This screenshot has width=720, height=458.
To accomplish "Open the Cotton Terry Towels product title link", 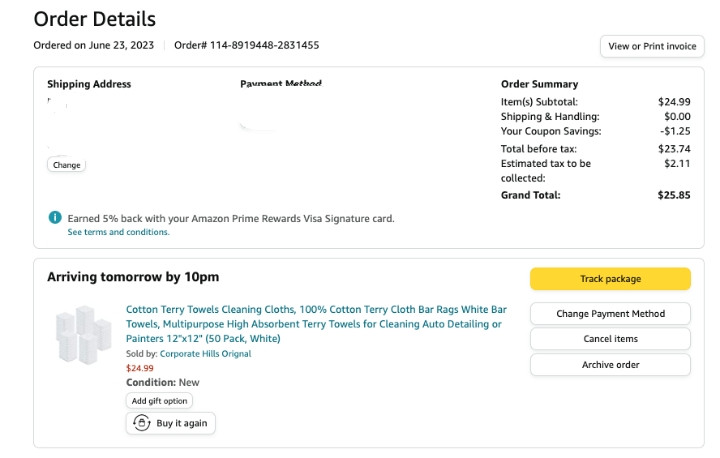I will click(316, 324).
